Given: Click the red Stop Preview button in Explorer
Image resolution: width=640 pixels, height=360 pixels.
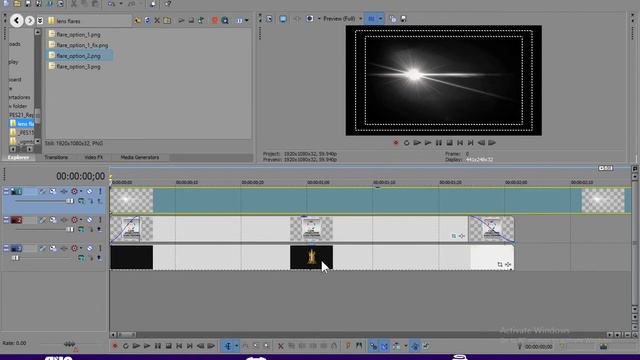Looking at the screenshot, I should 215,20.
